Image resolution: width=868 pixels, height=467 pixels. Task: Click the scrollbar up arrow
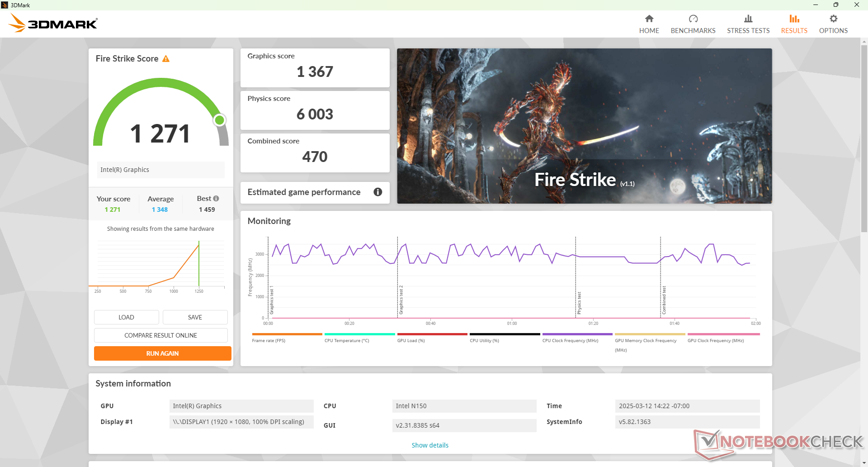click(864, 42)
